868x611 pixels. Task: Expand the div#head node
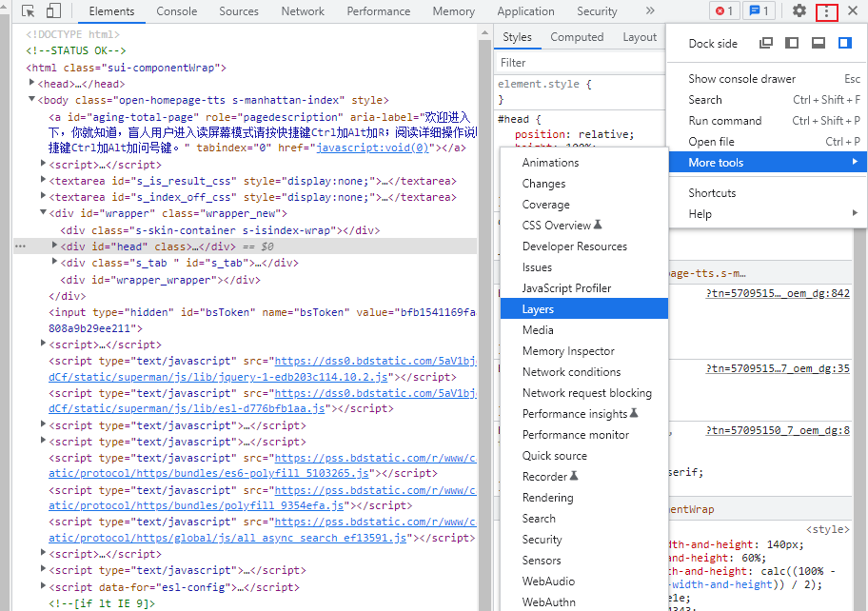(x=54, y=246)
